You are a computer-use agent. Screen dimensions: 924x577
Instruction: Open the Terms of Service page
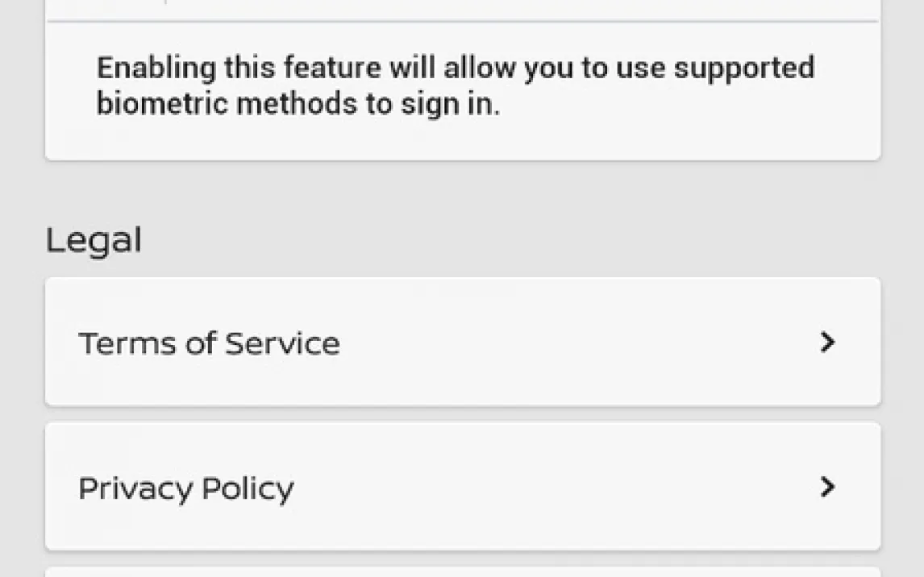pos(462,342)
